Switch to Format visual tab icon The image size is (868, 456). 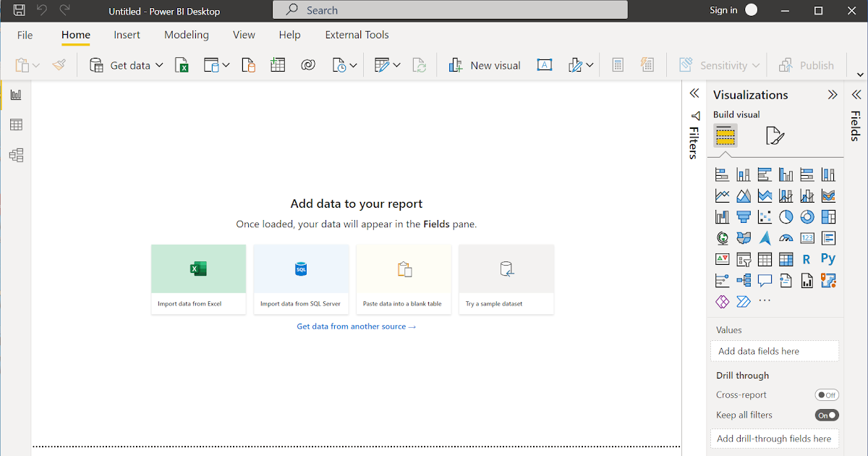click(775, 135)
